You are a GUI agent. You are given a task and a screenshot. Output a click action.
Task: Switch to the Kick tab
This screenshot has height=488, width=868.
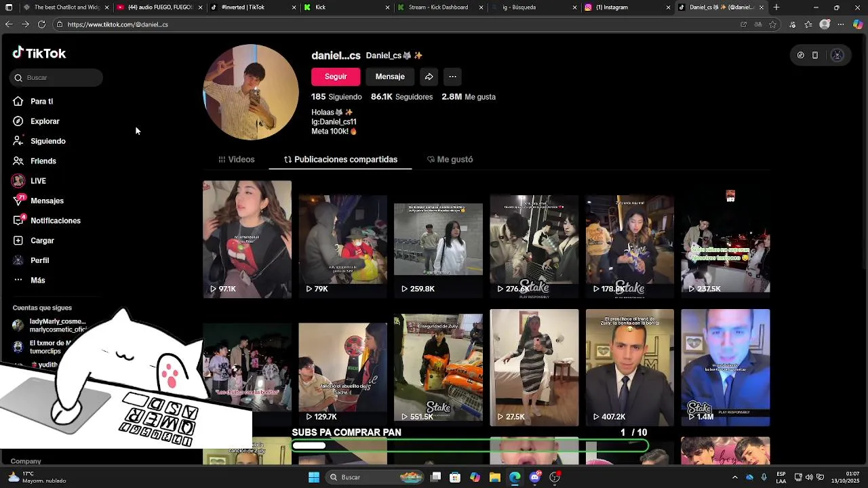pos(347,7)
